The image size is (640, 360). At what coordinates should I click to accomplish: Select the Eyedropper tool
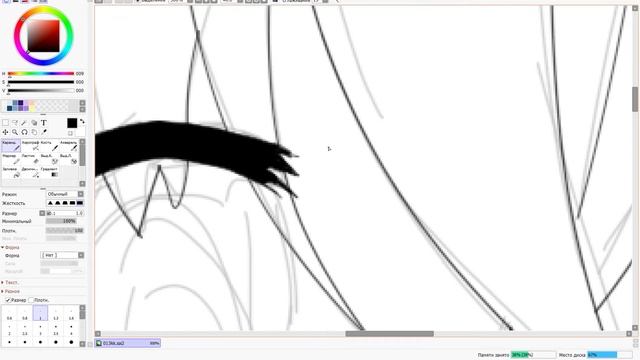coord(44,132)
